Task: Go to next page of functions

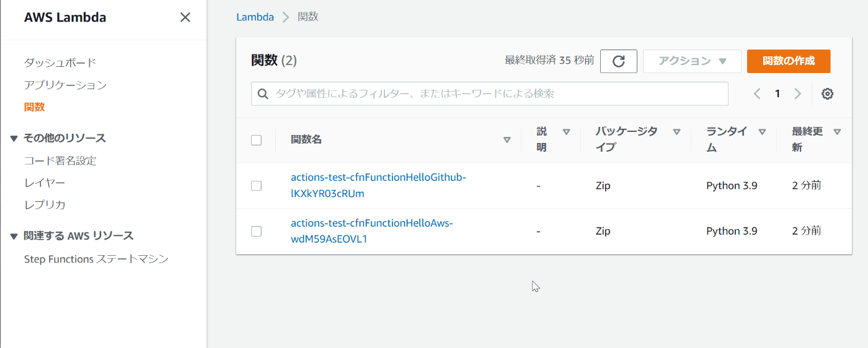Action: coord(798,94)
